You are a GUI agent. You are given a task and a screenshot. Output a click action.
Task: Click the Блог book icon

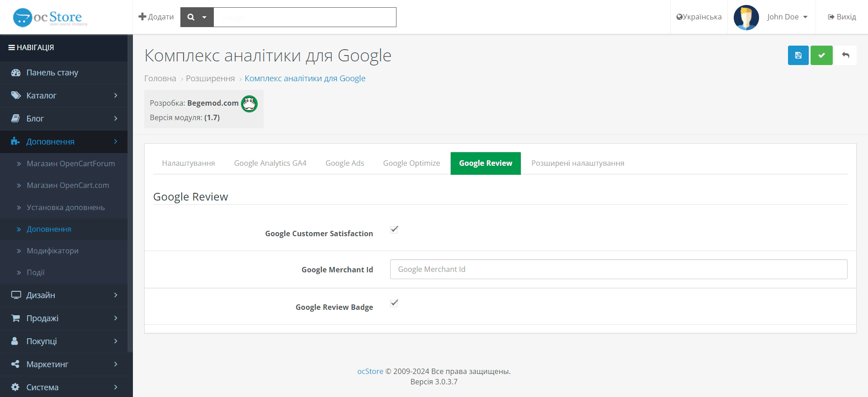(16, 118)
